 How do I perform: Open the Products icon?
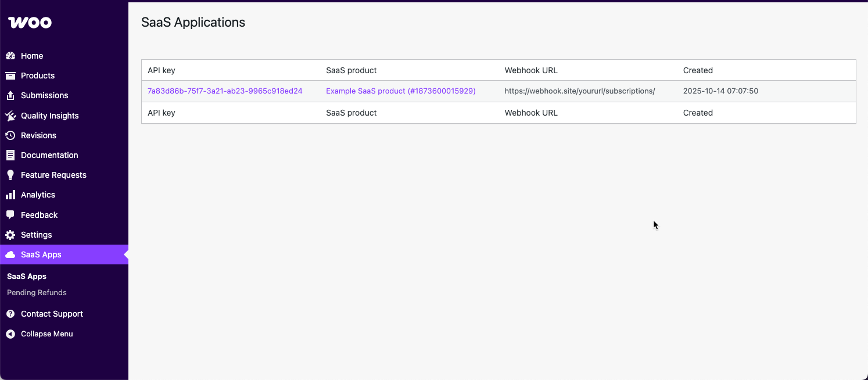pyautogui.click(x=11, y=76)
